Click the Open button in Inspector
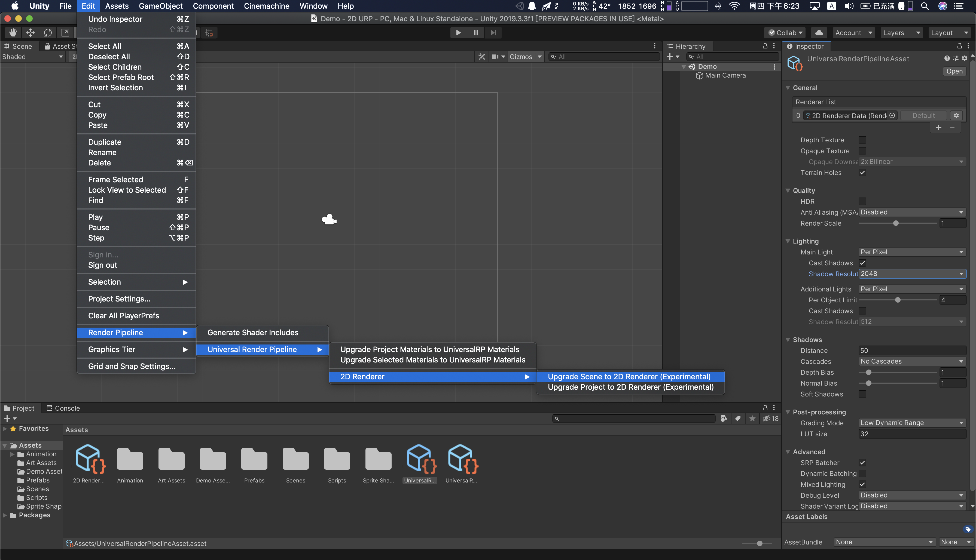This screenshot has height=560, width=976. tap(954, 71)
